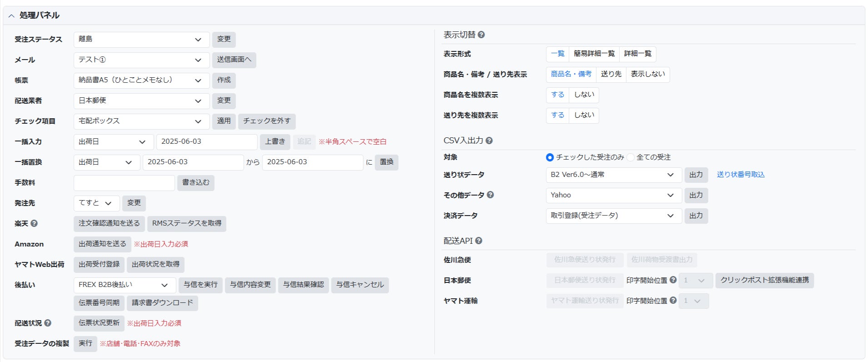Click 書き込む button for 手数料
The image size is (868, 362).
tap(196, 183)
